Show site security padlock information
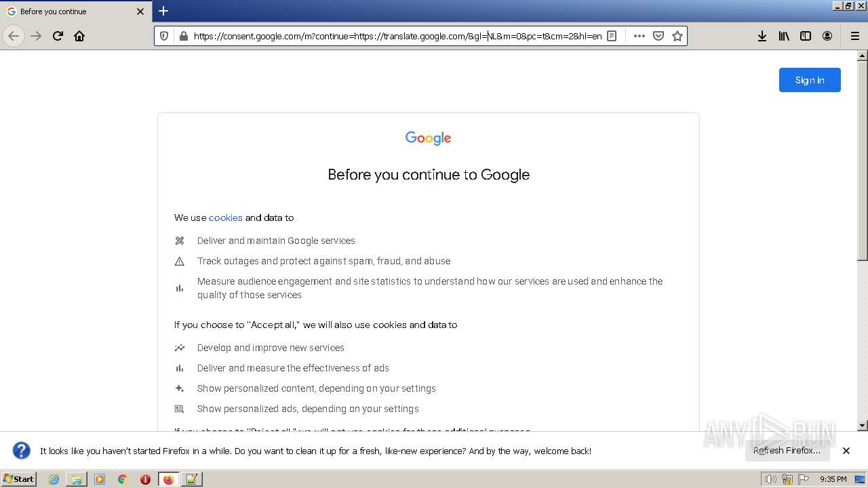 (x=183, y=36)
